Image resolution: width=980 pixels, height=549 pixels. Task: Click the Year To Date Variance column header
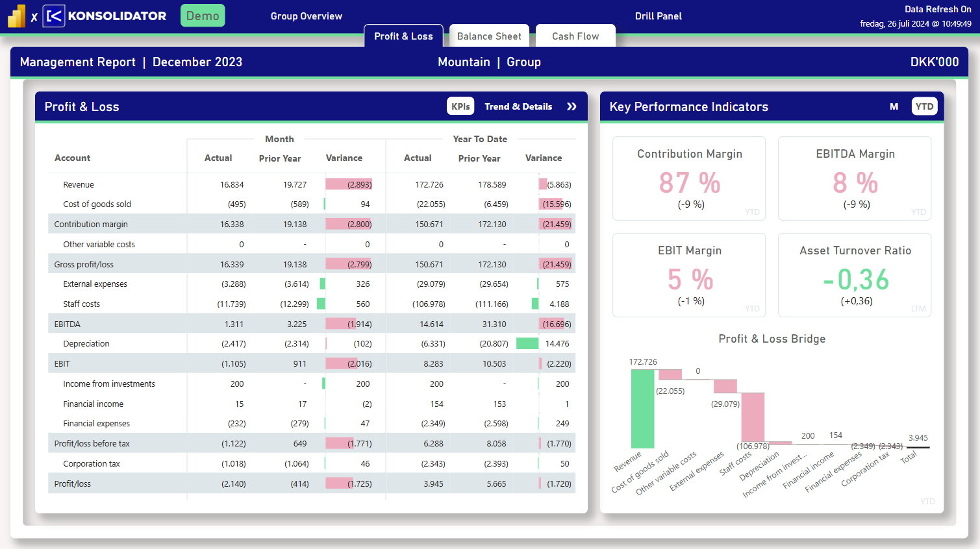click(544, 158)
